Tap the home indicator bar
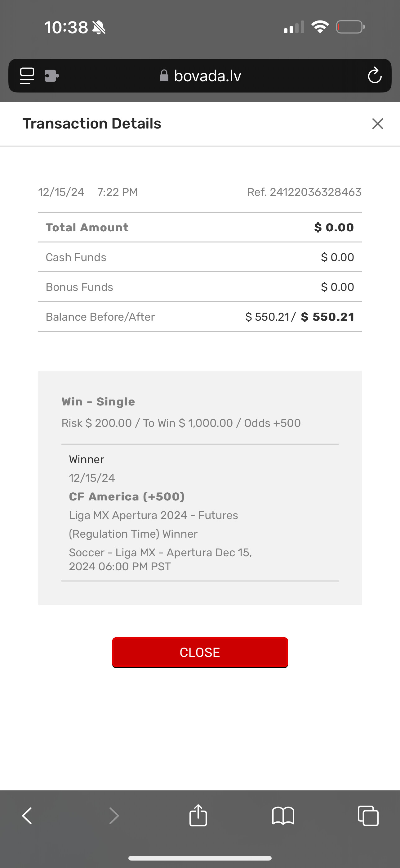Viewport: 400px width, 868px height. tap(200, 858)
